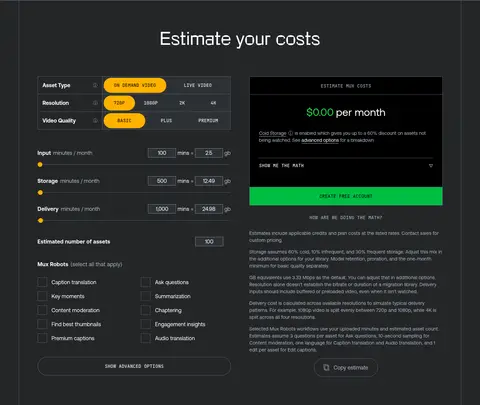The height and width of the screenshot is (405, 480).
Task: Enable Key moments checkbox
Action: [42, 296]
